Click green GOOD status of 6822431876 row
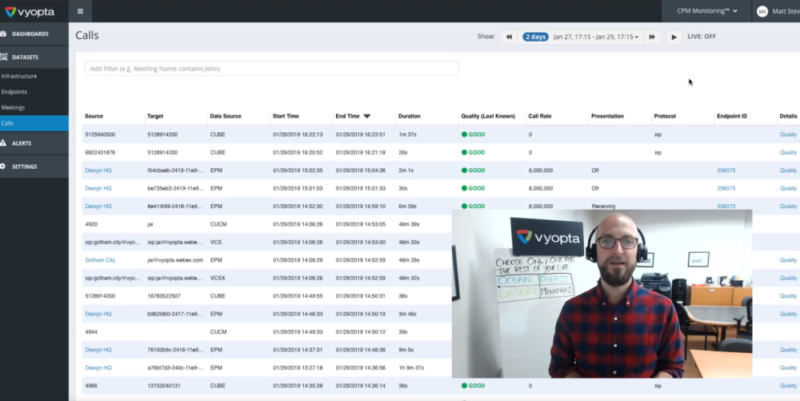This screenshot has height=401, width=800. point(473,153)
